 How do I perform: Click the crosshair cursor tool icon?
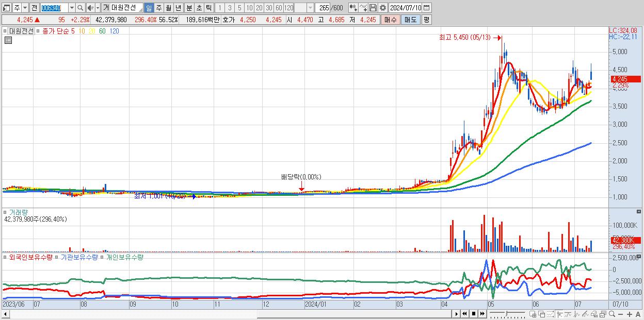pyautogui.click(x=559, y=314)
